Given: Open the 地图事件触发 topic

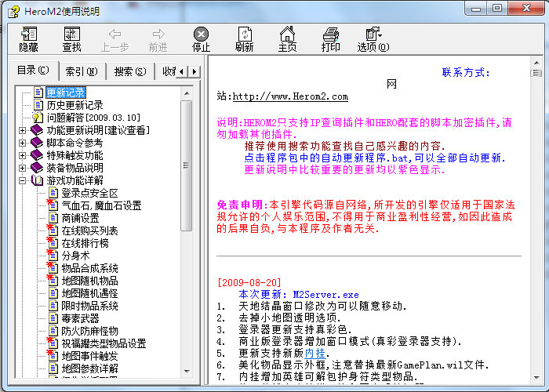Looking at the screenshot, I should (x=89, y=356).
